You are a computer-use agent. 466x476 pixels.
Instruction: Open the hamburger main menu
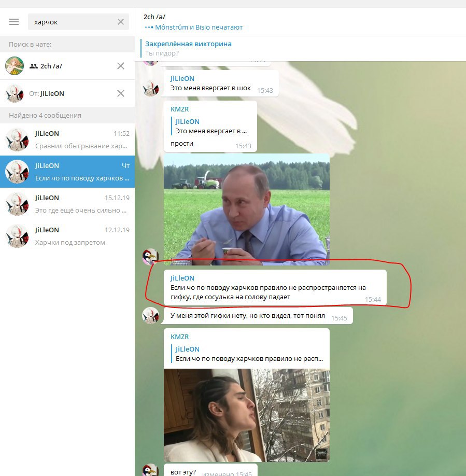coord(14,22)
